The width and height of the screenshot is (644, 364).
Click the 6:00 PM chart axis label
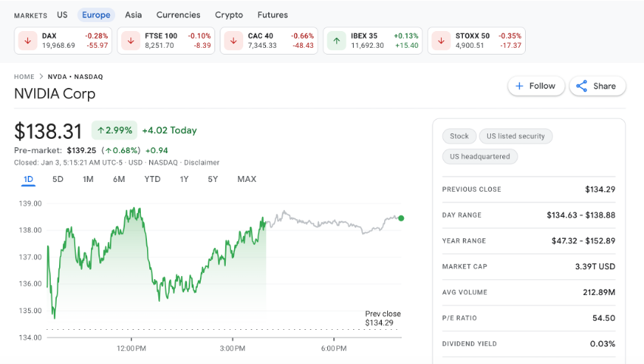coord(334,348)
